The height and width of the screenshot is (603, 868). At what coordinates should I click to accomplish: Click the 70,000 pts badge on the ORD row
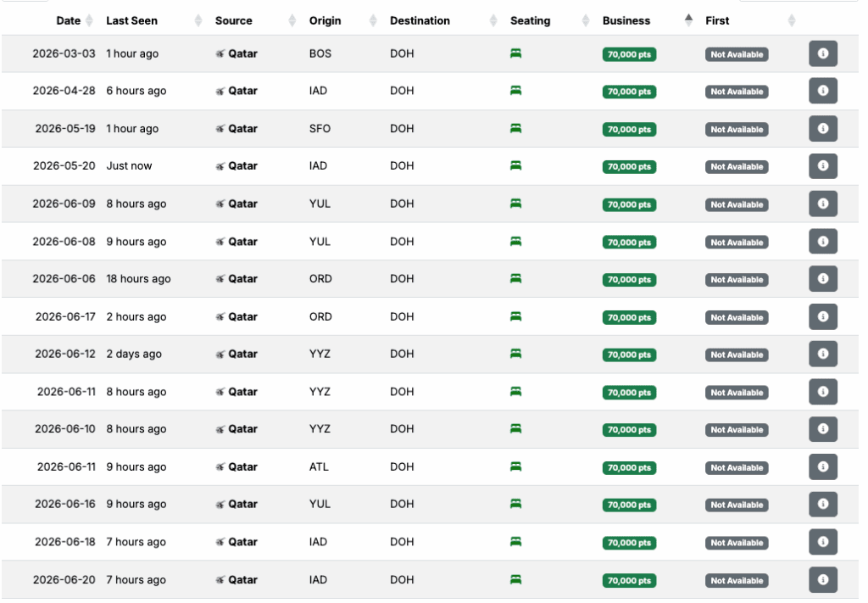coord(630,279)
